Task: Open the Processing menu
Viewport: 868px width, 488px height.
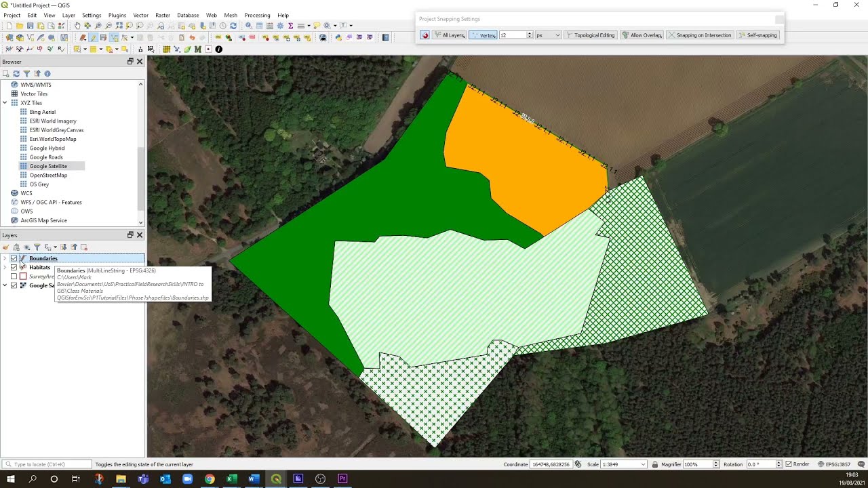Action: click(257, 15)
